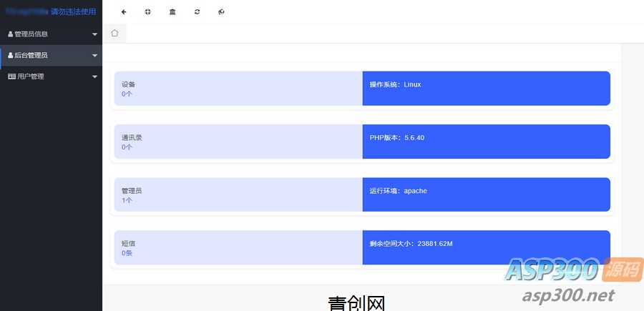Click the theme palette icon in toolbar

[x=221, y=12]
